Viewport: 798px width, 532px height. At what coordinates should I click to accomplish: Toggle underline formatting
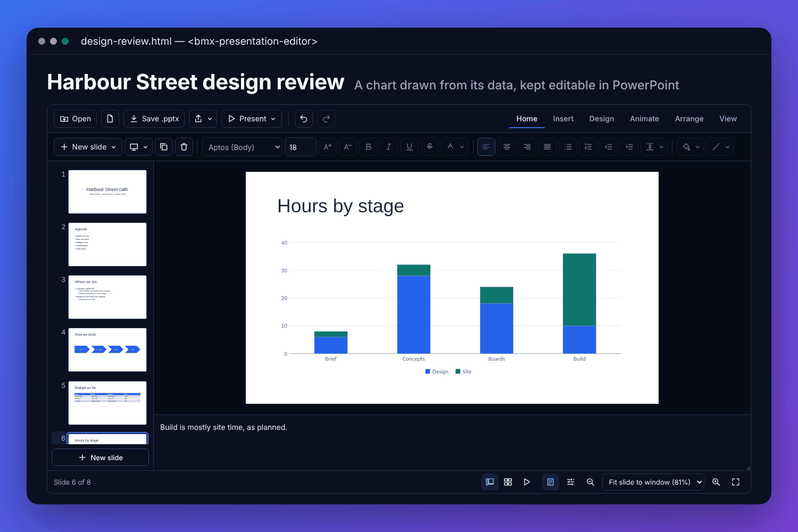(x=409, y=147)
